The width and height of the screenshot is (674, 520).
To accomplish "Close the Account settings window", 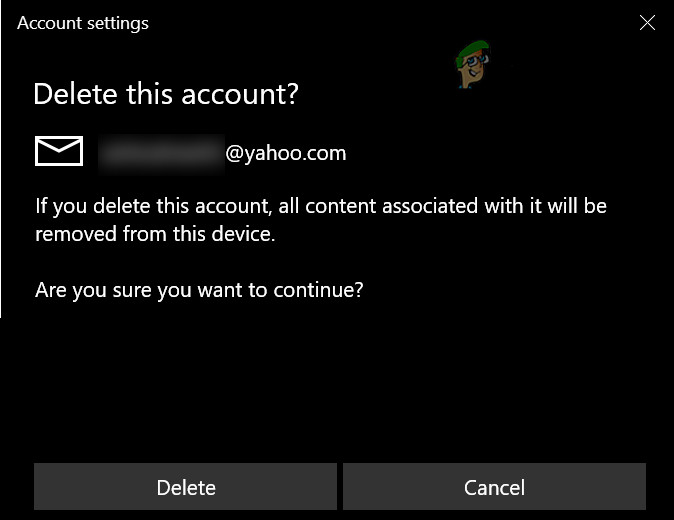I will (x=647, y=22).
